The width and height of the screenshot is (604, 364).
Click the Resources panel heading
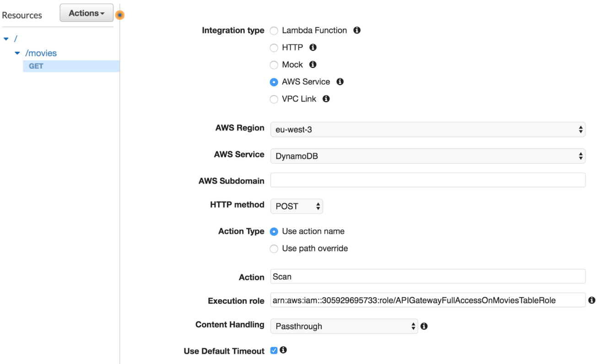[x=22, y=15]
